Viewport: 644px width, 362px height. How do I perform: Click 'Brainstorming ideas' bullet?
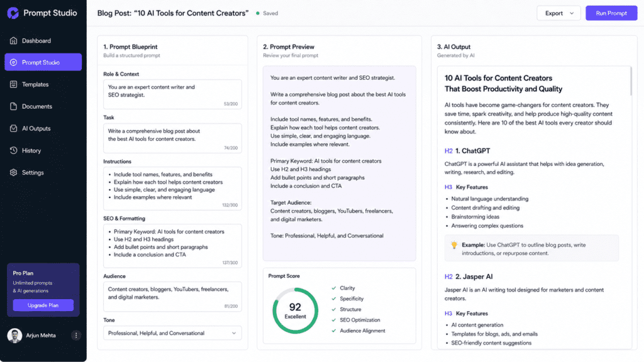click(475, 217)
